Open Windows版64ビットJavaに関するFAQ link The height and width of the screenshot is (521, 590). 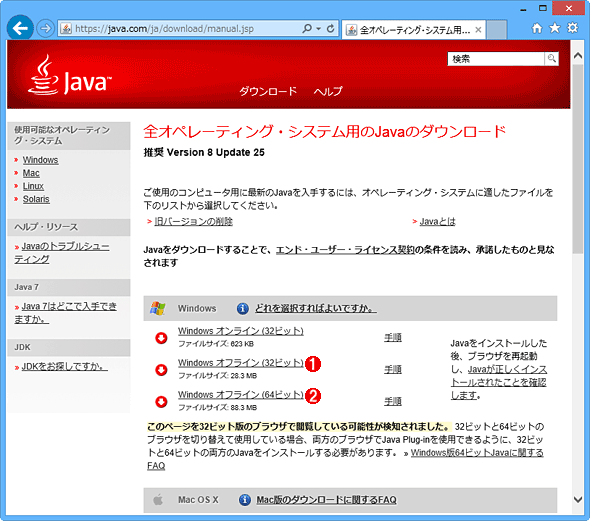click(345, 459)
